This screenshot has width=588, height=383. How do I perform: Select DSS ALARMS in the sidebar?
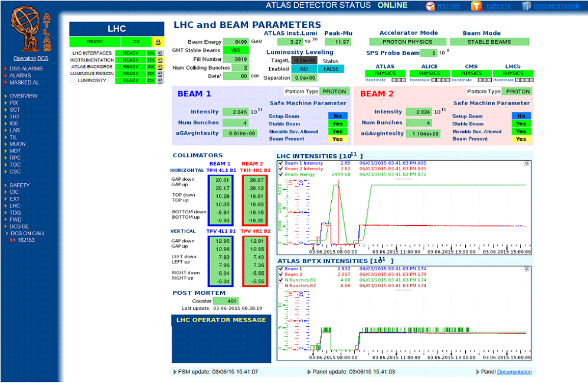[x=26, y=69]
